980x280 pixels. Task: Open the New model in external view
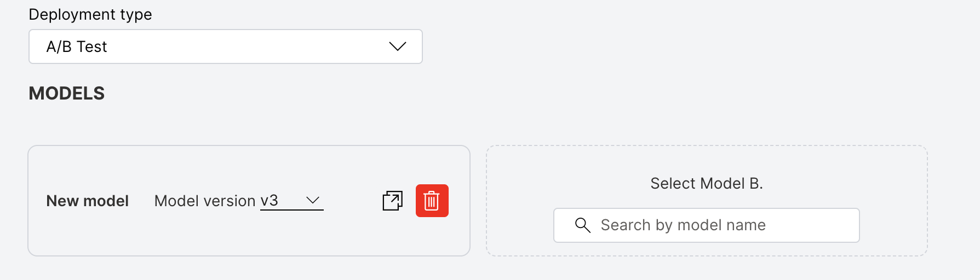pyautogui.click(x=392, y=201)
